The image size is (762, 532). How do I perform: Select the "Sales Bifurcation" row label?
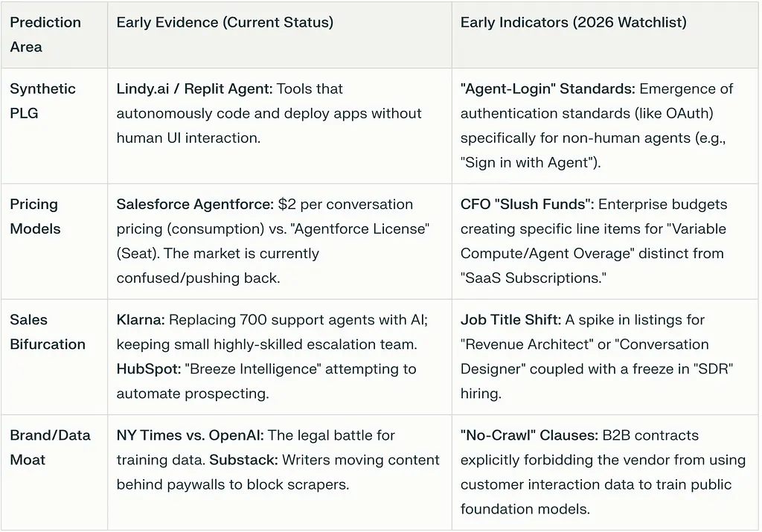click(x=48, y=332)
